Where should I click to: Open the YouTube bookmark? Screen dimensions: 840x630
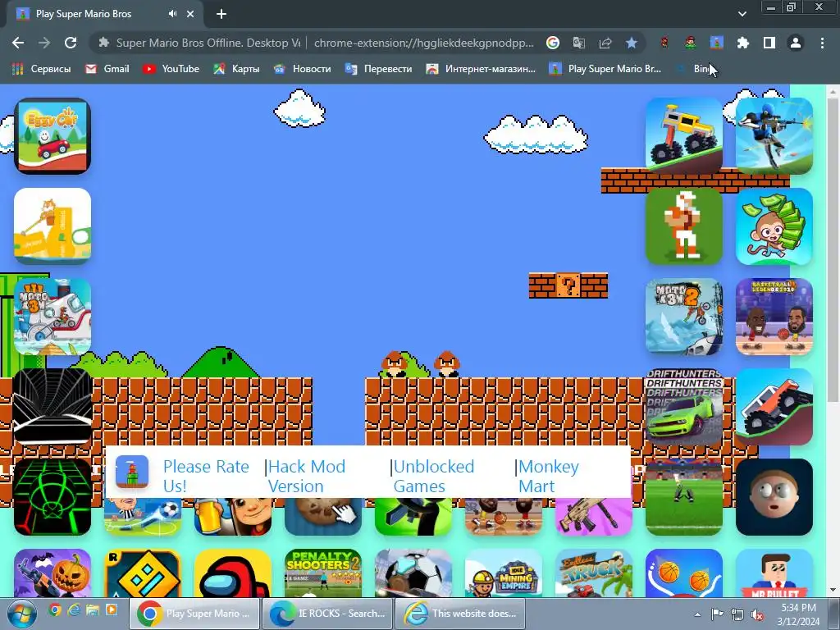(171, 69)
